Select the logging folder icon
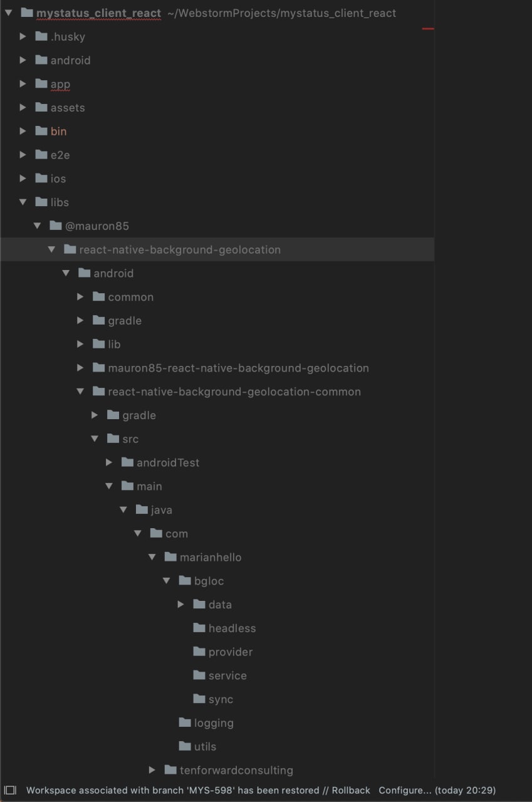 (x=185, y=722)
